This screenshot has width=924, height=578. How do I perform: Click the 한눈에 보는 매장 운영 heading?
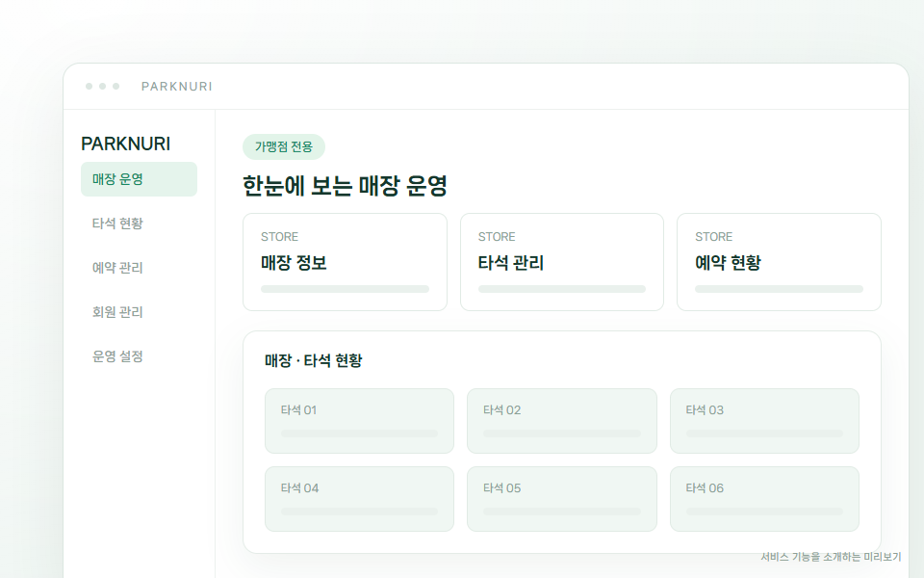[x=345, y=186]
